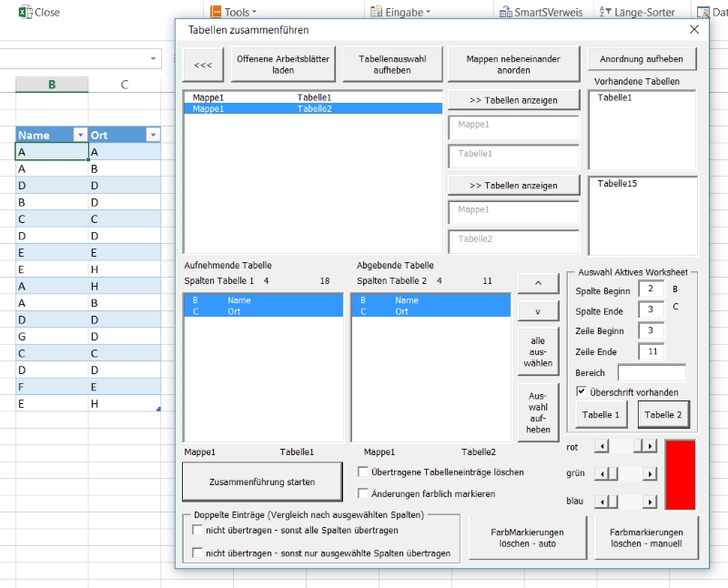728x588 pixels.
Task: Click the SmartSVerweis toolbar icon
Action: 509,13
